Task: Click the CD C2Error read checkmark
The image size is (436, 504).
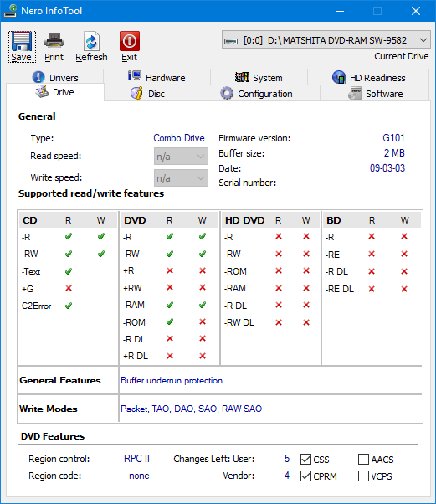Action: point(69,306)
